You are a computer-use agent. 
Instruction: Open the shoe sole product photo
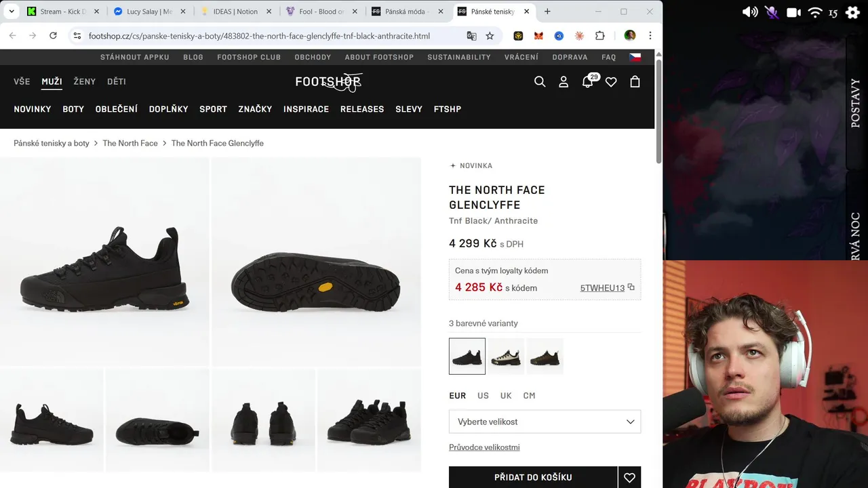pyautogui.click(x=316, y=262)
